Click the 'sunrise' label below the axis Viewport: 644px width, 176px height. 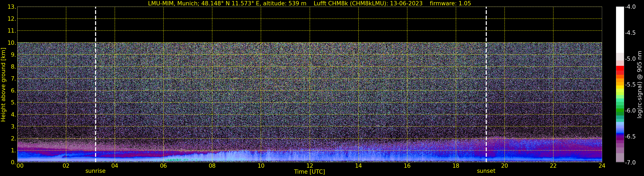pyautogui.click(x=95, y=171)
